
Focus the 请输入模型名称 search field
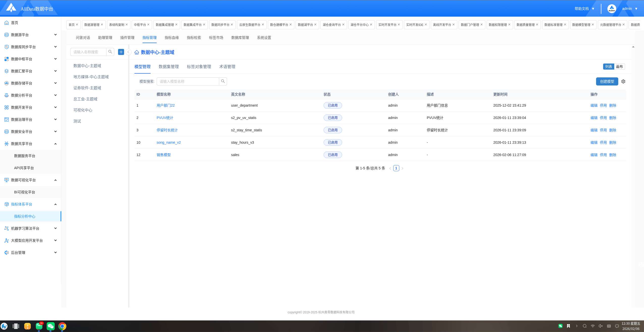188,81
